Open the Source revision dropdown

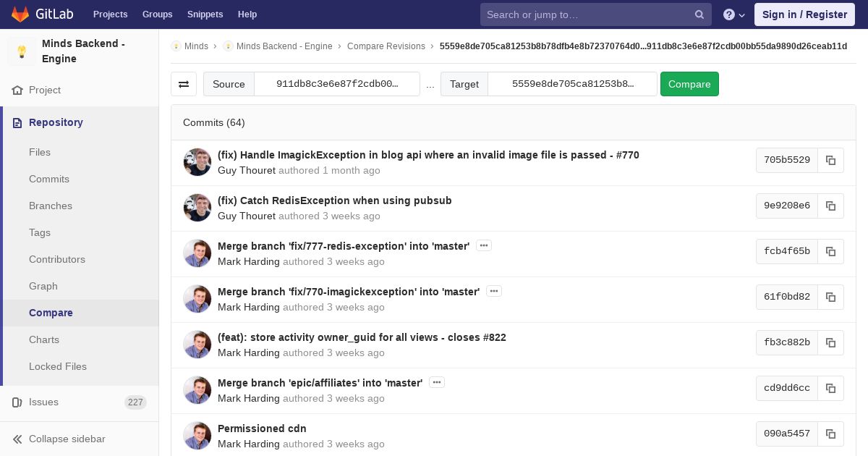337,84
